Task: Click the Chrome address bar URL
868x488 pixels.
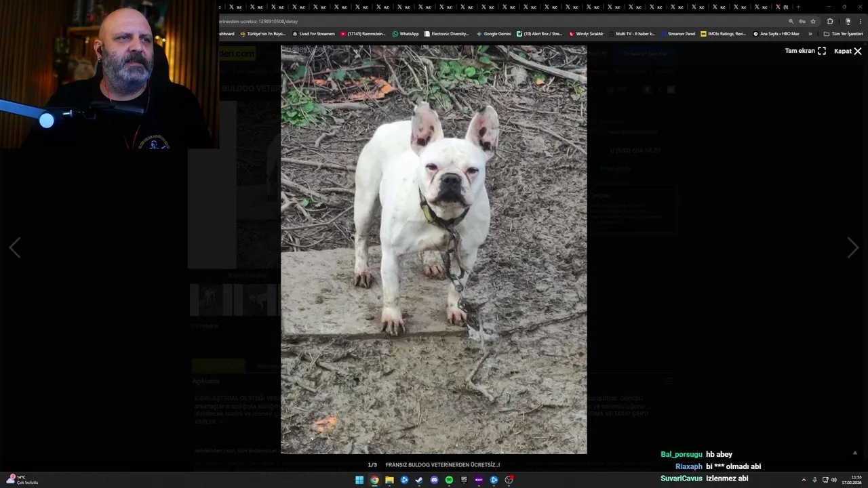Action: click(x=259, y=21)
